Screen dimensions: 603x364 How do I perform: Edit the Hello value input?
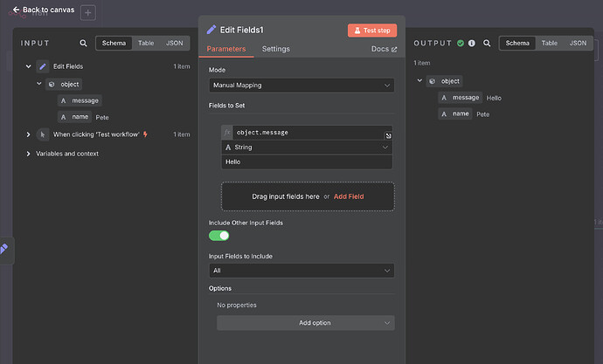tap(307, 162)
